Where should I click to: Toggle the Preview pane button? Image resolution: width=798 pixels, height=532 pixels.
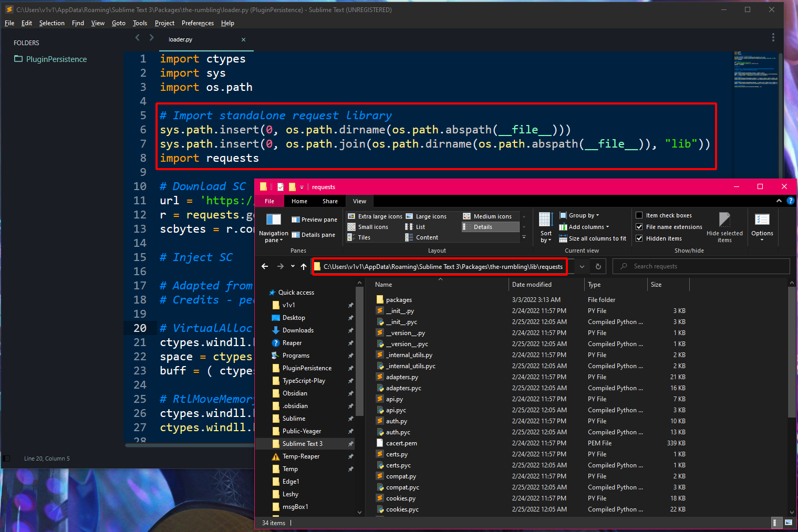[x=314, y=220]
